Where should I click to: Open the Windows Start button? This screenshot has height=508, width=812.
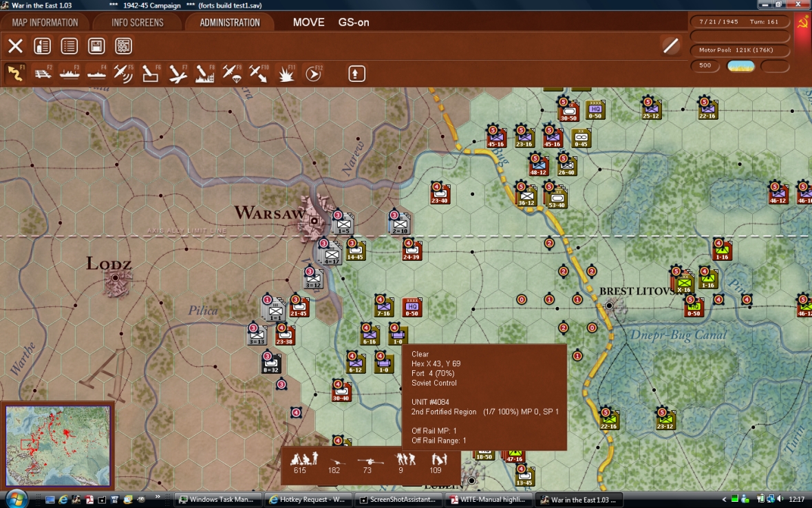[16, 499]
